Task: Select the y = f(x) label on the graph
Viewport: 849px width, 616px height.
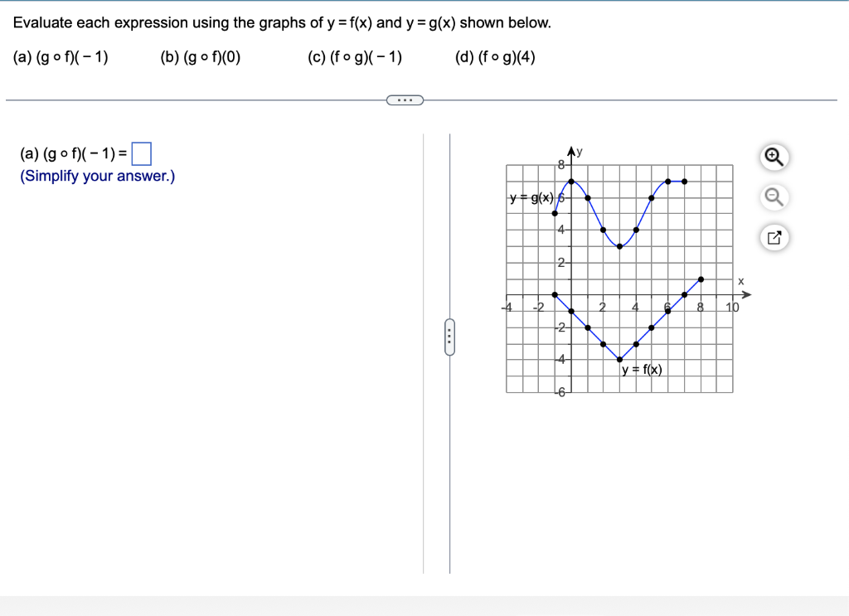Action: [x=640, y=368]
